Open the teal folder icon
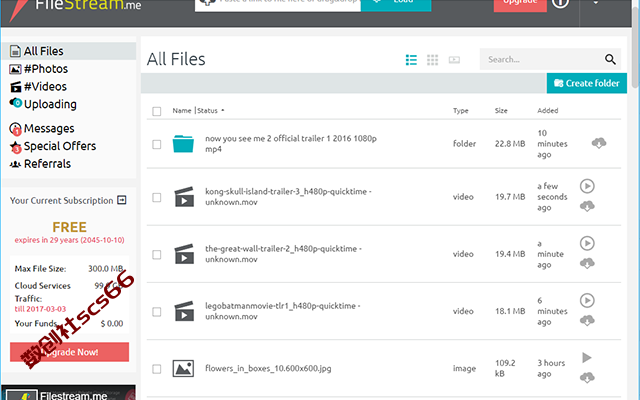 [x=183, y=144]
